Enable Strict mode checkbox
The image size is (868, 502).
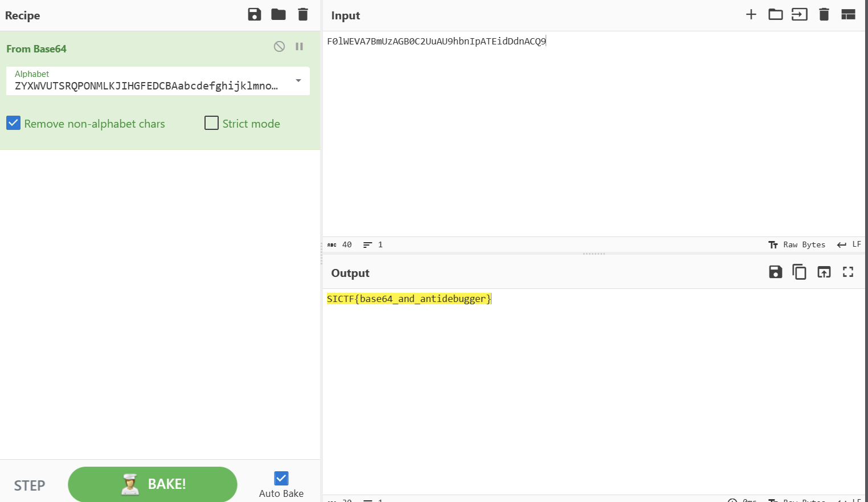pyautogui.click(x=211, y=123)
